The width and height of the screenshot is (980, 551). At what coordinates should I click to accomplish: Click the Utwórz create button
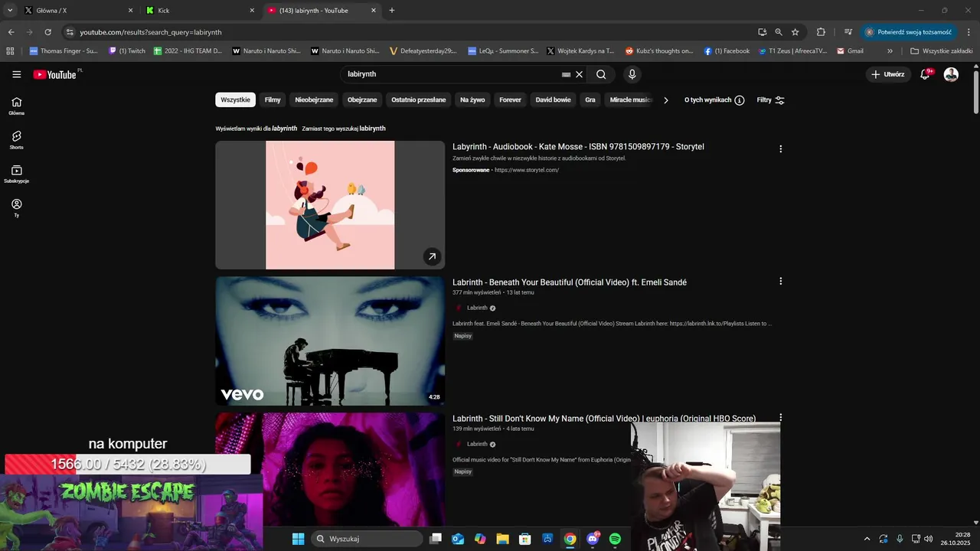(x=888, y=74)
